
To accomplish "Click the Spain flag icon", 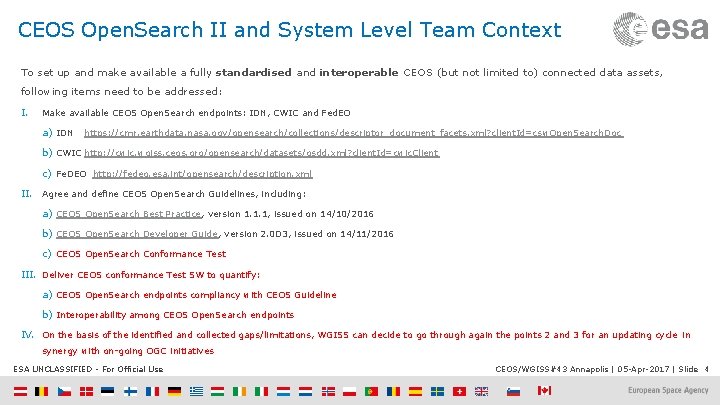I will click(x=415, y=391).
